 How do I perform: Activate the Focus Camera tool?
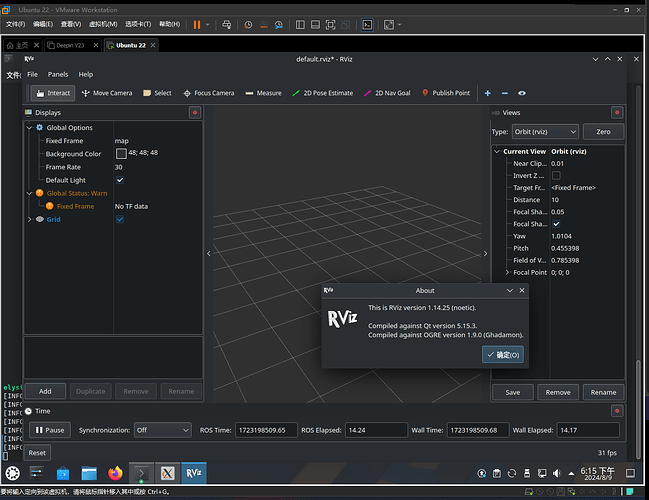(209, 93)
